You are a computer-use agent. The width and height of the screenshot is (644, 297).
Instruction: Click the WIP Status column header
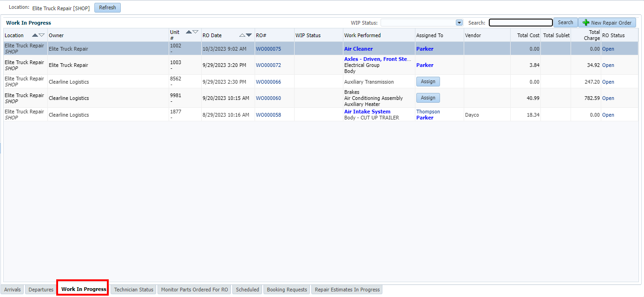[318, 35]
